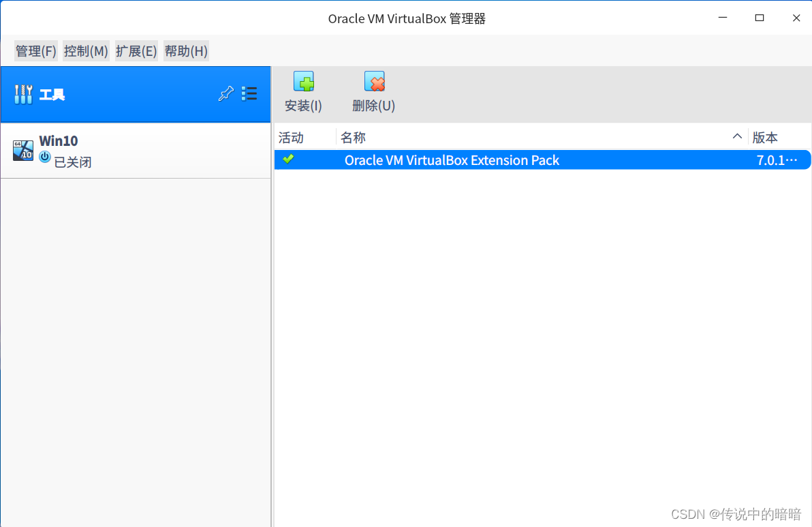The height and width of the screenshot is (527, 812).
Task: Toggle the sort arrow in 名称 column
Action: click(x=737, y=136)
